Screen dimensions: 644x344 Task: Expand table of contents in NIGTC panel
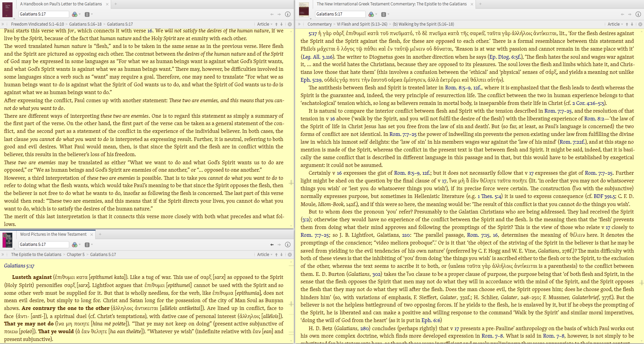299,24
